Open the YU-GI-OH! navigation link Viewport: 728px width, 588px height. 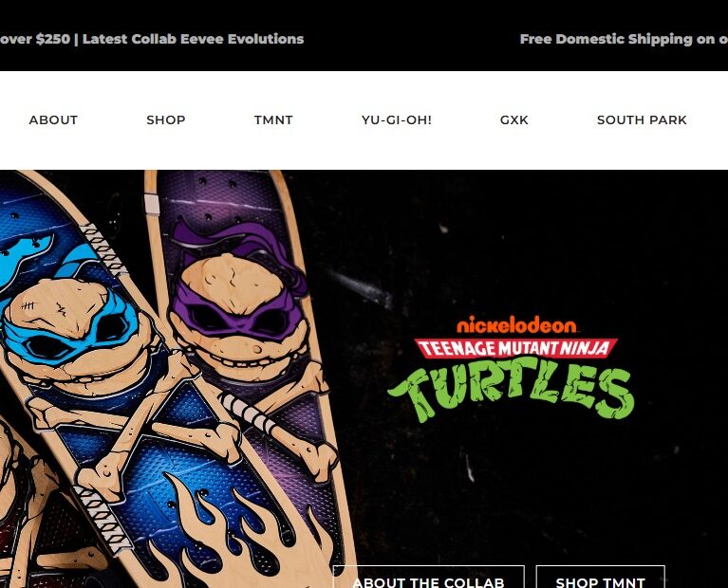click(397, 119)
